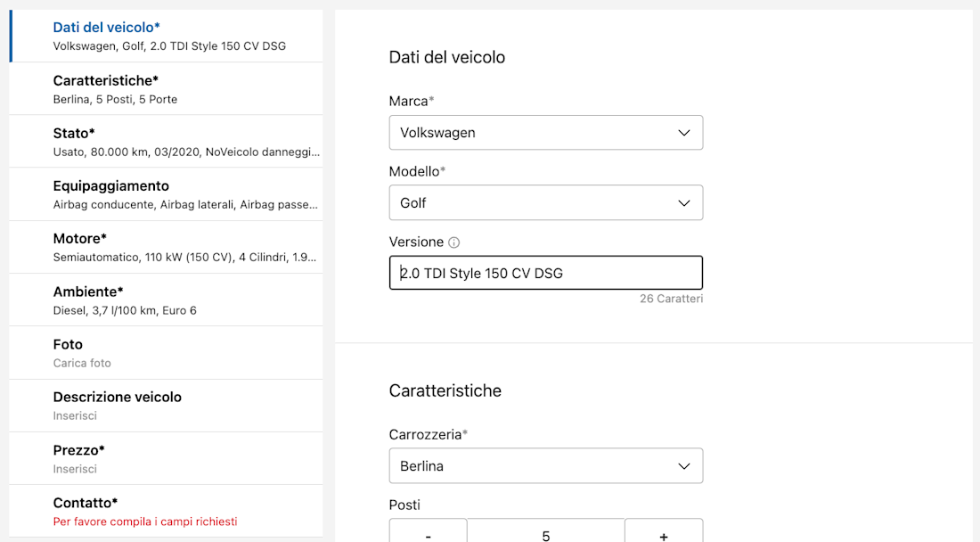Screen dimensions: 980x542
Task: Open the Prezzo sidebar section
Action: tap(167, 458)
